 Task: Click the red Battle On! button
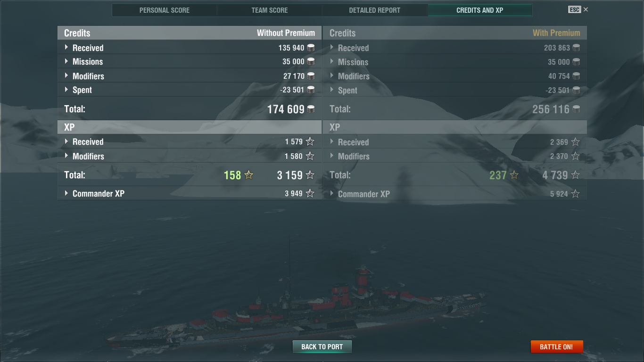[556, 346]
